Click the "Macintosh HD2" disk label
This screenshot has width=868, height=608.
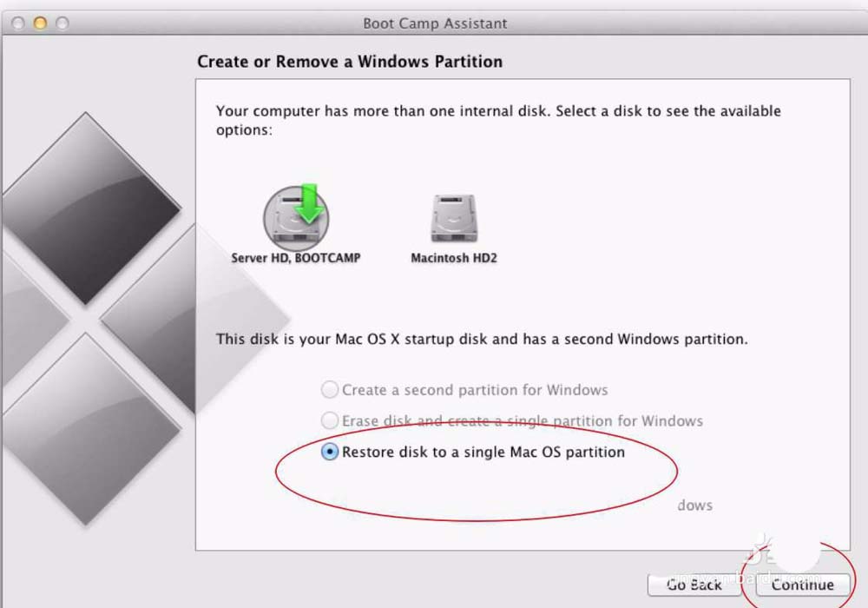pyautogui.click(x=453, y=258)
